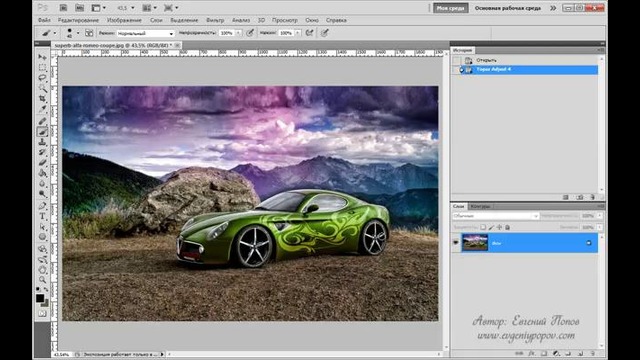The image size is (640, 360).
Task: Select the Quick Selection tool
Action: [x=42, y=88]
